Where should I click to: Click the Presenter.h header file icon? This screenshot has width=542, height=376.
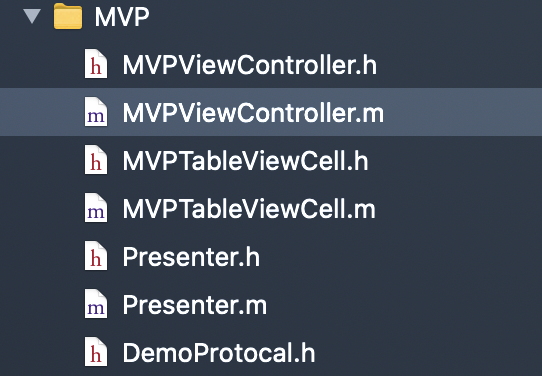pyautogui.click(x=96, y=256)
